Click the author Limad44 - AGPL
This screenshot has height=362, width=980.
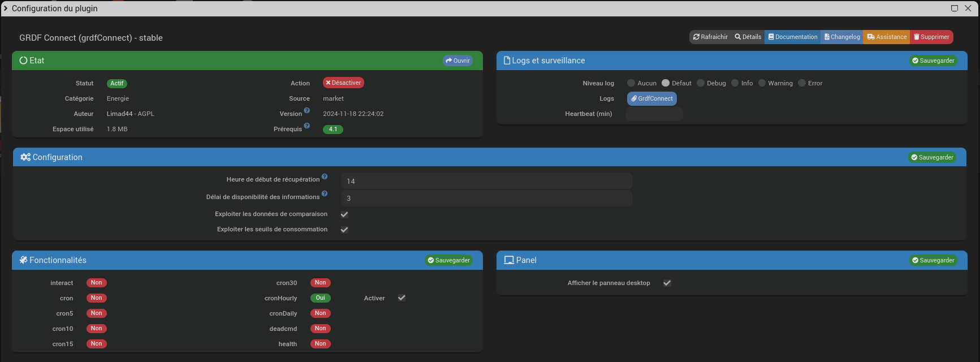(x=131, y=114)
